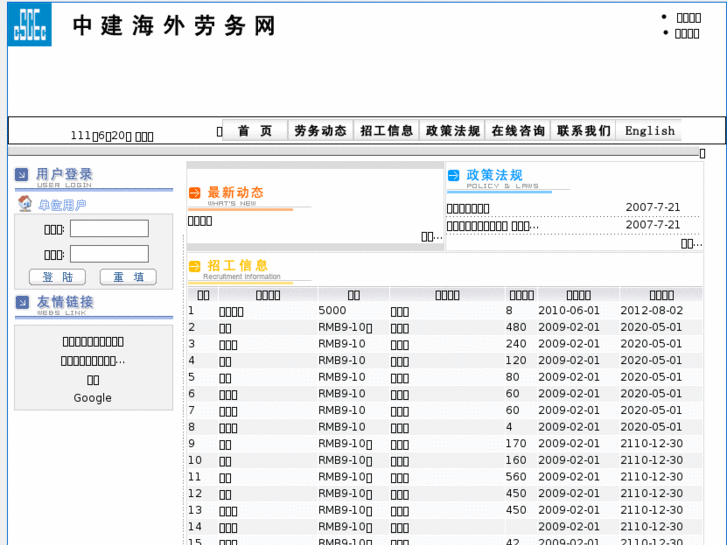Open 联系我们 contact page in navigation

pyautogui.click(x=584, y=131)
